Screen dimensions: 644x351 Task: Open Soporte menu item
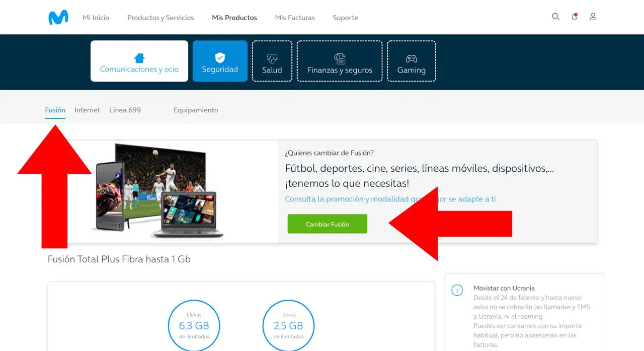(x=346, y=18)
